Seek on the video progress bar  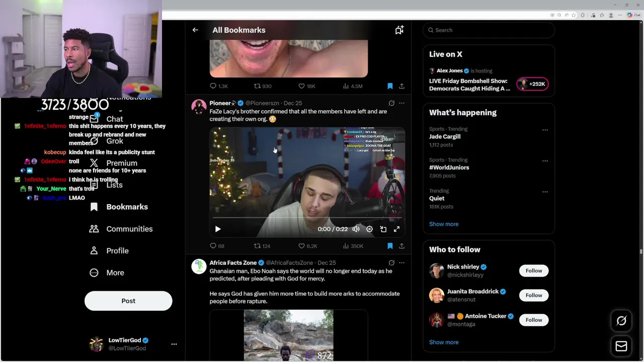click(307, 218)
